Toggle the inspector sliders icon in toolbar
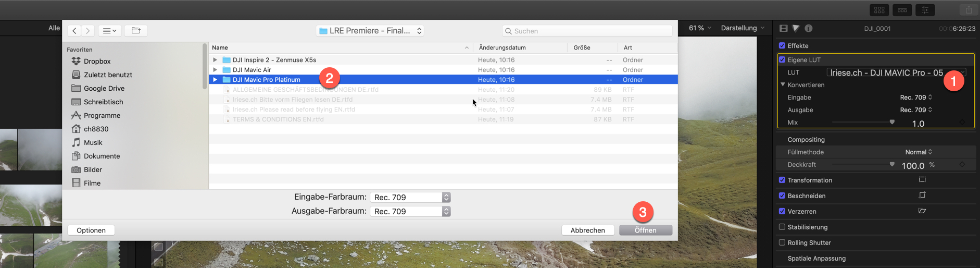 pos(925,10)
